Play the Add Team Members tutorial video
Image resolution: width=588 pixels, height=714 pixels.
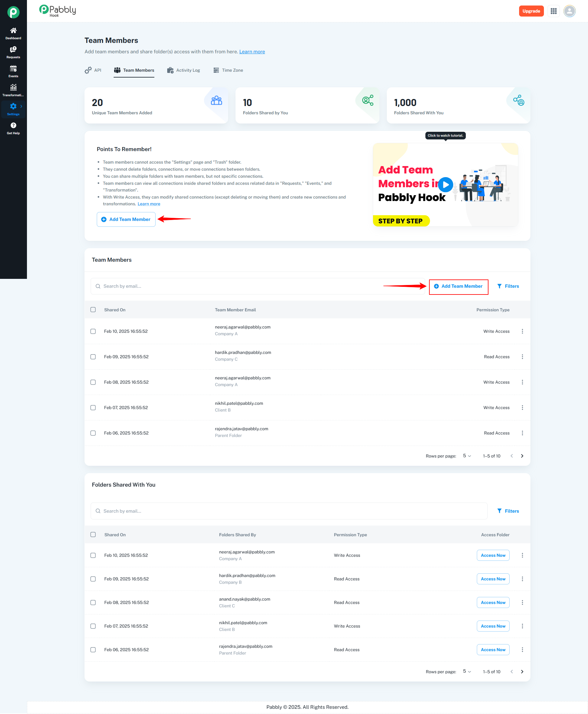pos(445,184)
